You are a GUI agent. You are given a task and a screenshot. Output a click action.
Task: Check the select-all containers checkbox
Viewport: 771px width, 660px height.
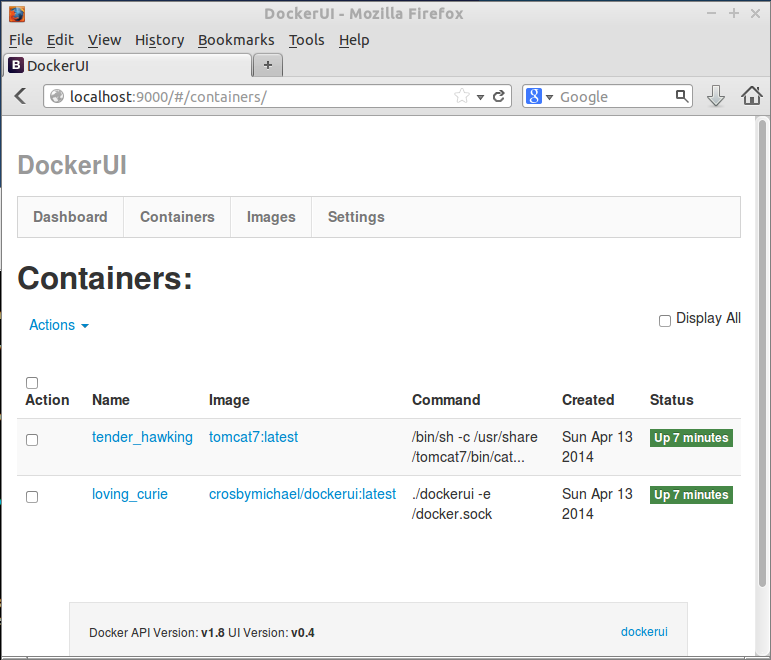(x=32, y=383)
